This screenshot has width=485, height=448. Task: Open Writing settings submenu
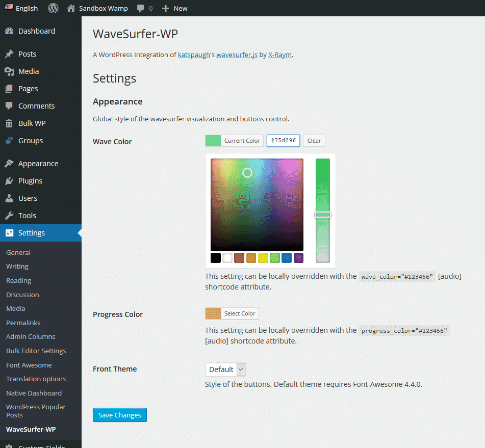pyautogui.click(x=17, y=266)
